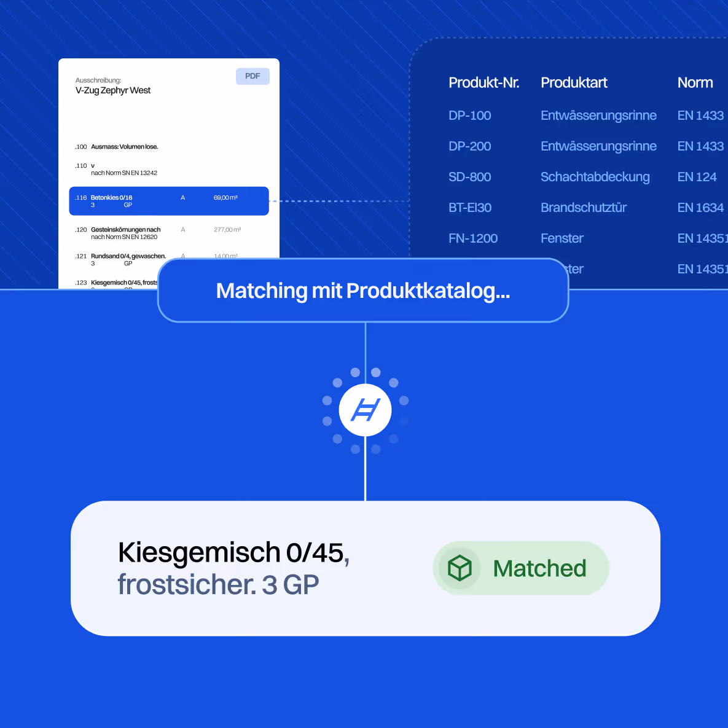Click Entwässerungsrinne in the DP-100 row
Viewport: 728px width, 728px height.
point(598,115)
